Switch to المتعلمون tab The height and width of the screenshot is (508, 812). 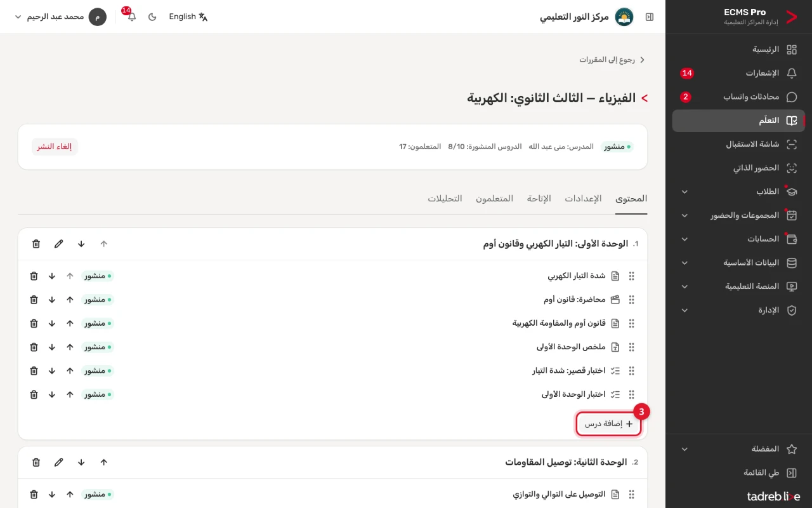tap(494, 199)
